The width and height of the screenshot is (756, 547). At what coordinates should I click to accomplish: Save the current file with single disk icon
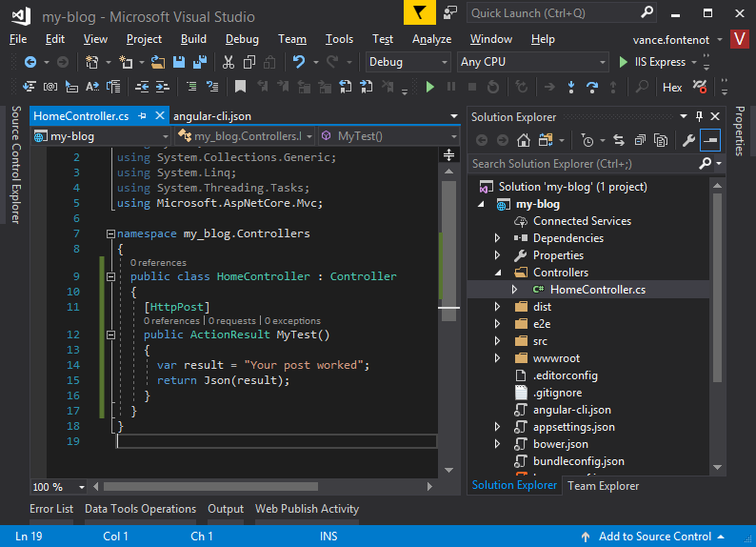(179, 62)
